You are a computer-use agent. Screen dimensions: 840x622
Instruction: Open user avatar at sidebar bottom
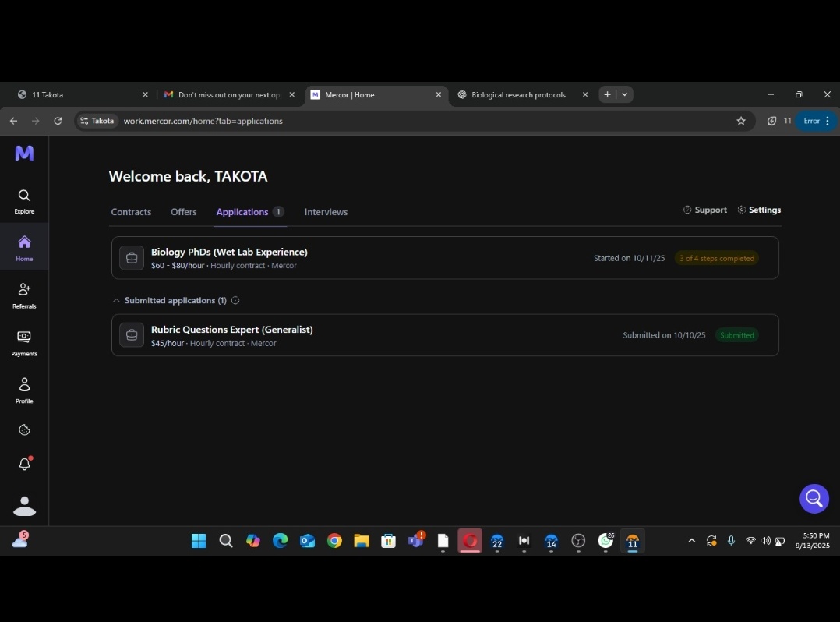point(24,506)
